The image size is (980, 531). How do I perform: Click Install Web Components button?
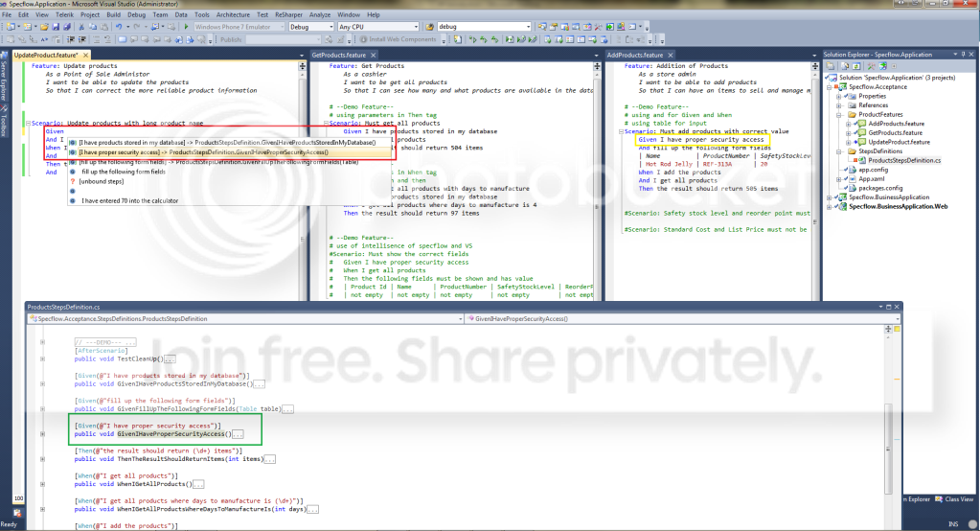(399, 39)
